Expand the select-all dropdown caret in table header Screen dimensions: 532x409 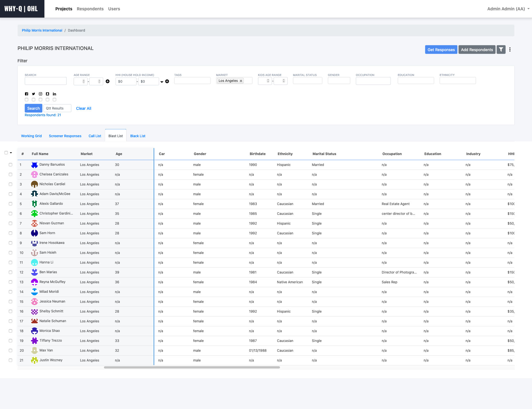[x=11, y=153]
